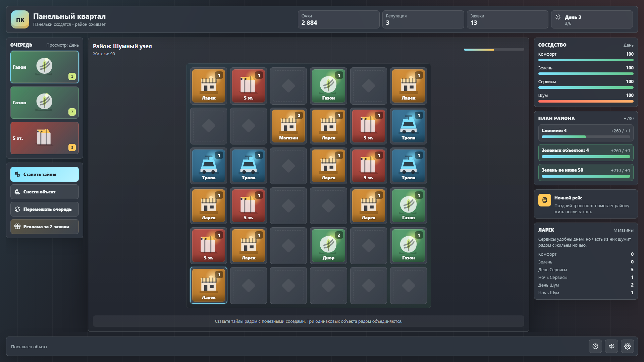Toggle queue Просмотр: День view

tap(62, 45)
